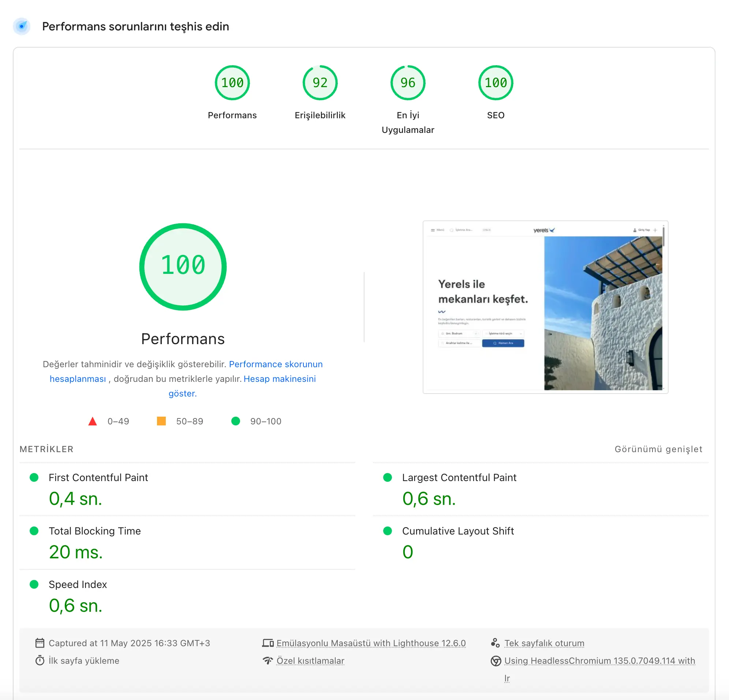Click the red triangle 0–49 legend icon
Screen dimensions: 729x700
pyautogui.click(x=93, y=421)
